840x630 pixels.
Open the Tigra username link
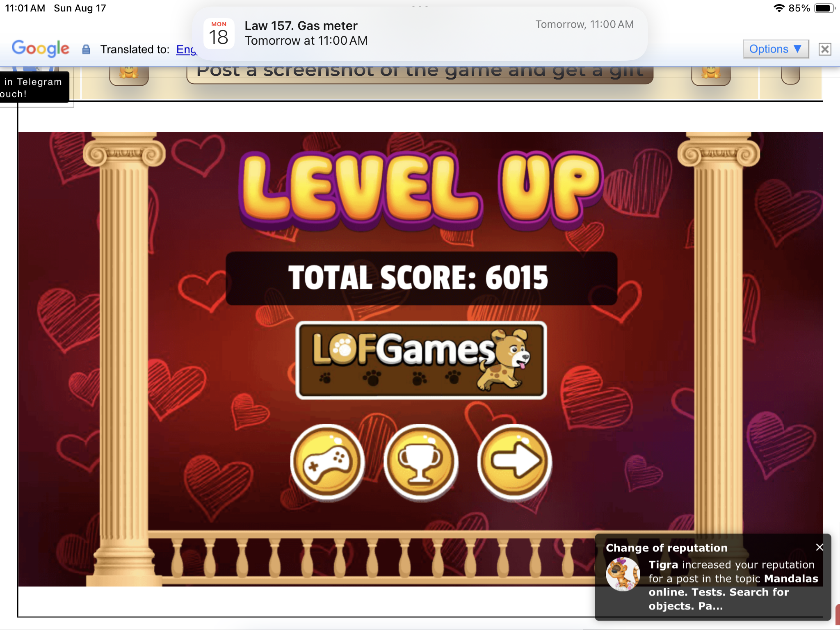663,565
